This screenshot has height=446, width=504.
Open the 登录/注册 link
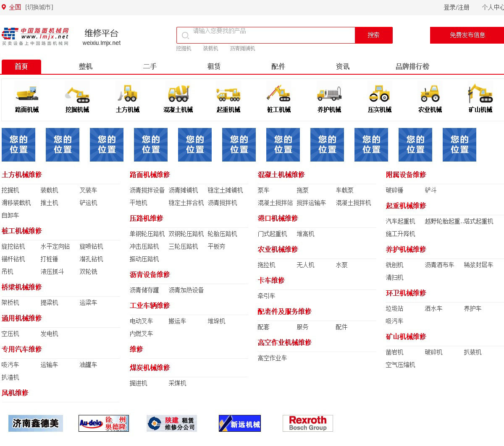click(457, 7)
